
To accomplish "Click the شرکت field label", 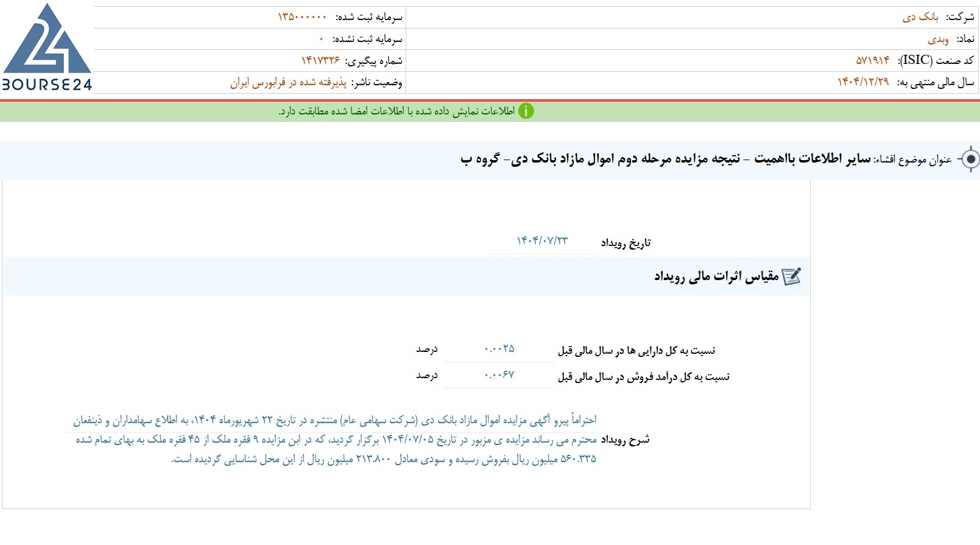I will tap(959, 17).
